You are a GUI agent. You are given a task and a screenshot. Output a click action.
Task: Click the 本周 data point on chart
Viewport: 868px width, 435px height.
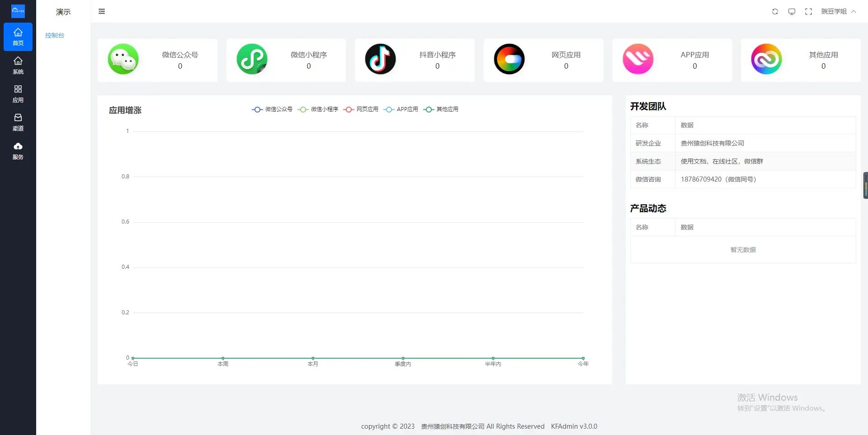click(x=223, y=358)
